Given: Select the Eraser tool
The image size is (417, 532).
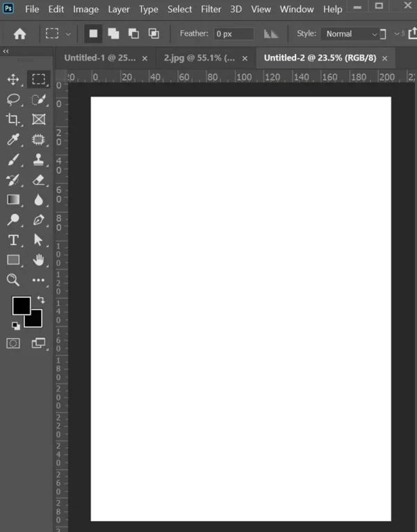Looking at the screenshot, I should pyautogui.click(x=38, y=180).
